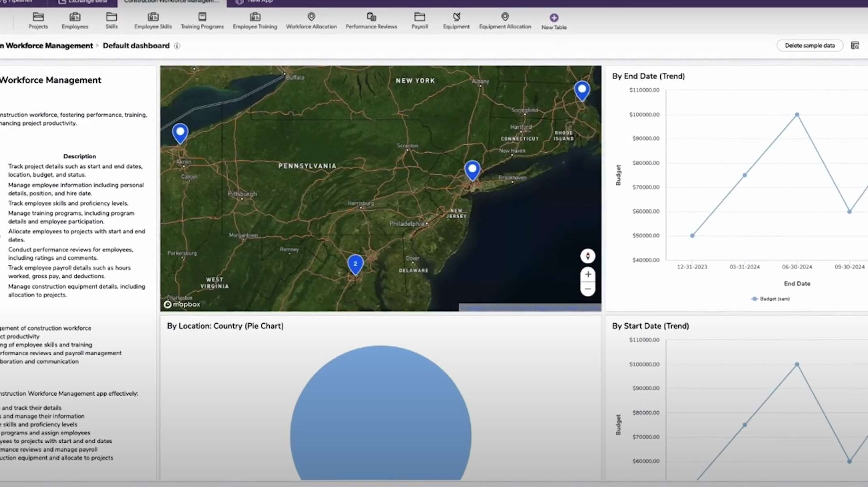Open the Payroll table
The image size is (868, 487).
click(x=420, y=20)
